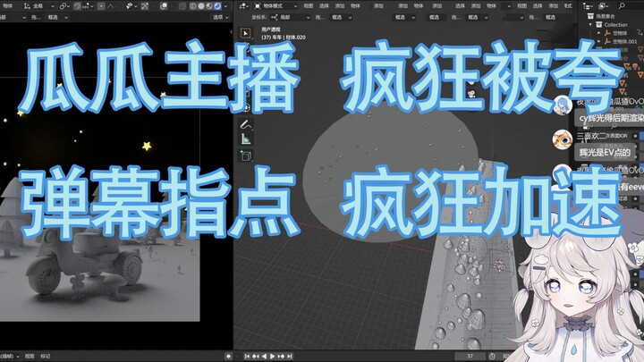The image size is (644, 362).
Task: Expand the shading options arrow
Action: (226, 6)
